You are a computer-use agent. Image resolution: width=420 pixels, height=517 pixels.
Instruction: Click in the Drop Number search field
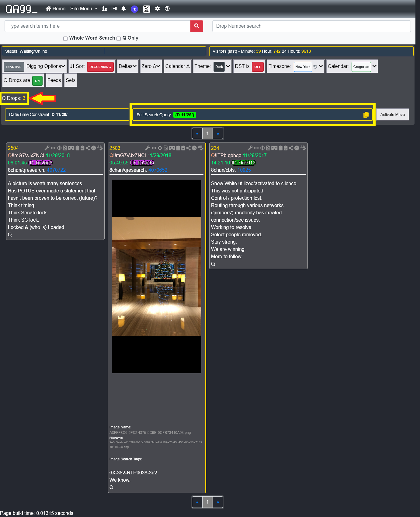[x=311, y=26]
